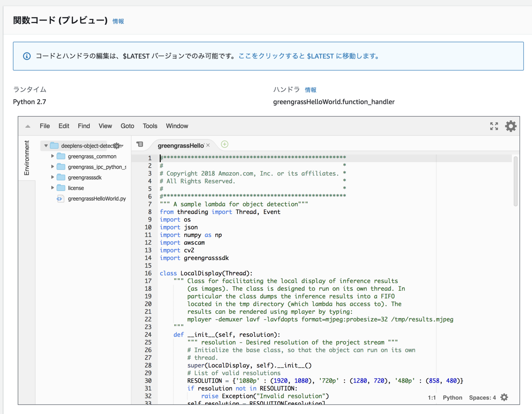This screenshot has width=532, height=414.
Task: Open the File menu
Action: tap(45, 126)
